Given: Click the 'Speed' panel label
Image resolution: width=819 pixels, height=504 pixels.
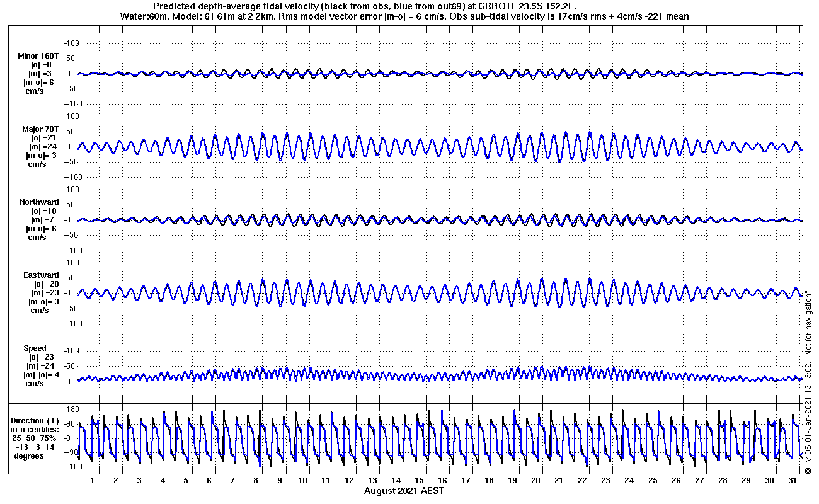Looking at the screenshot, I should (35, 348).
